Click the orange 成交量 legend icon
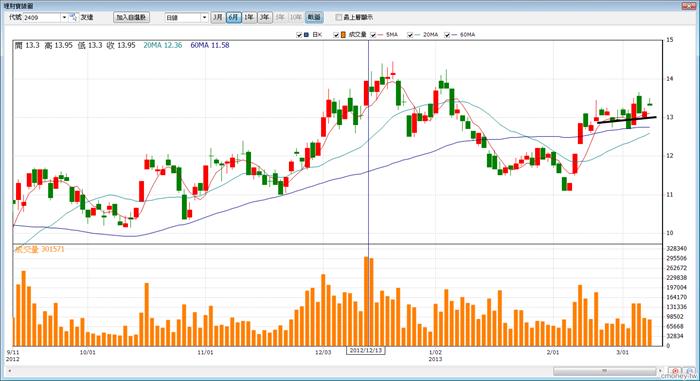This screenshot has height=381, width=700. click(343, 34)
